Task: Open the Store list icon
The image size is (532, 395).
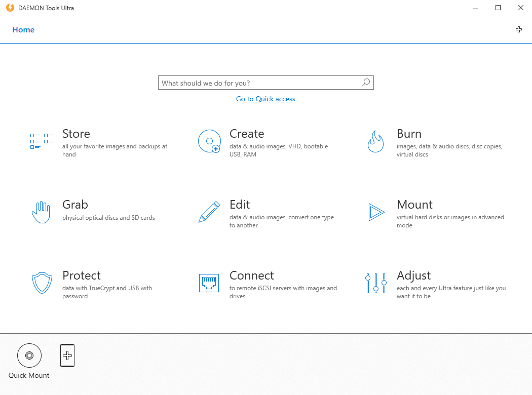Action: [42, 141]
